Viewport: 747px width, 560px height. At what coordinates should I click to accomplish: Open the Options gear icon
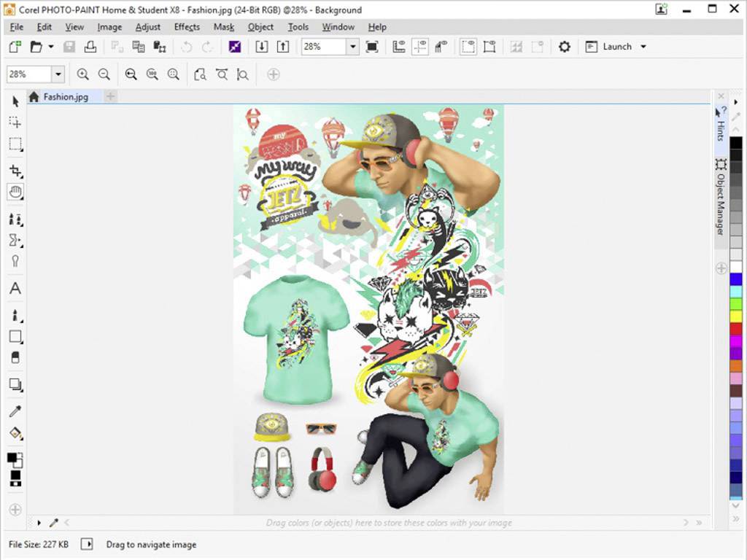[x=564, y=47]
